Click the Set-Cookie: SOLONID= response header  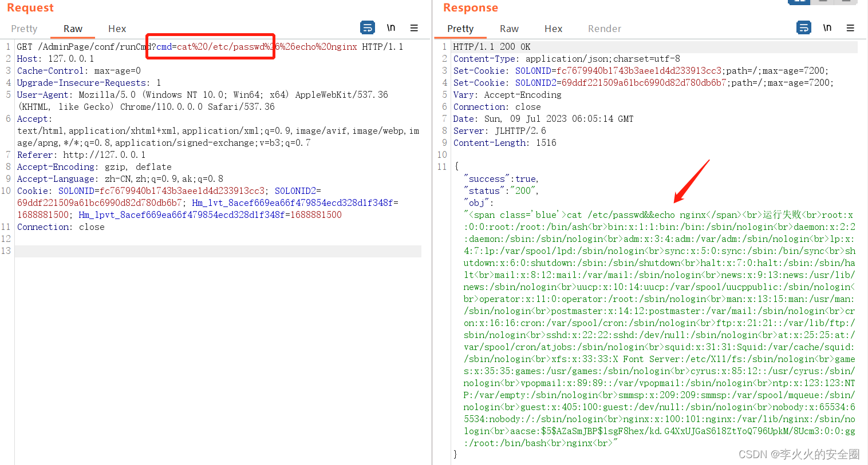641,71
